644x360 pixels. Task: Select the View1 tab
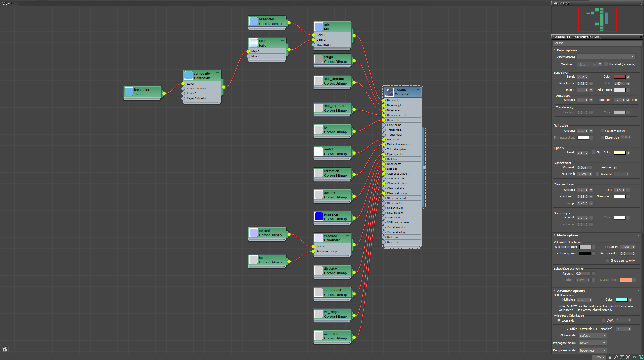coord(7,3)
